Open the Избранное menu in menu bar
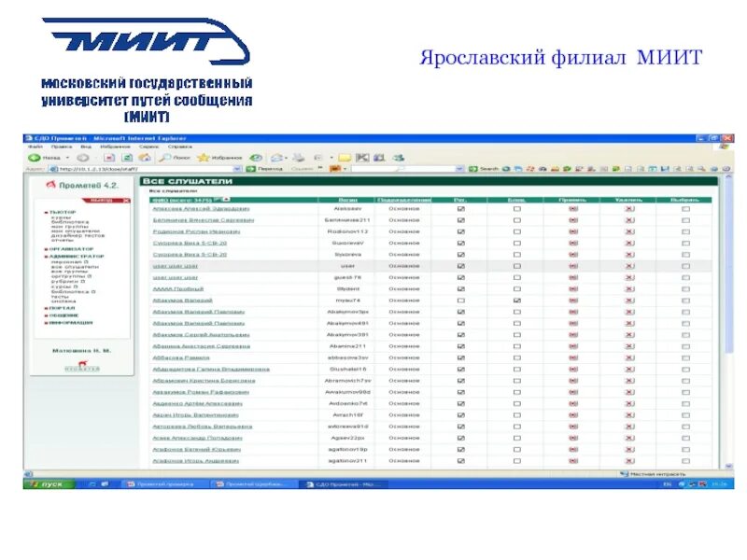The width and height of the screenshot is (747, 560). click(115, 147)
